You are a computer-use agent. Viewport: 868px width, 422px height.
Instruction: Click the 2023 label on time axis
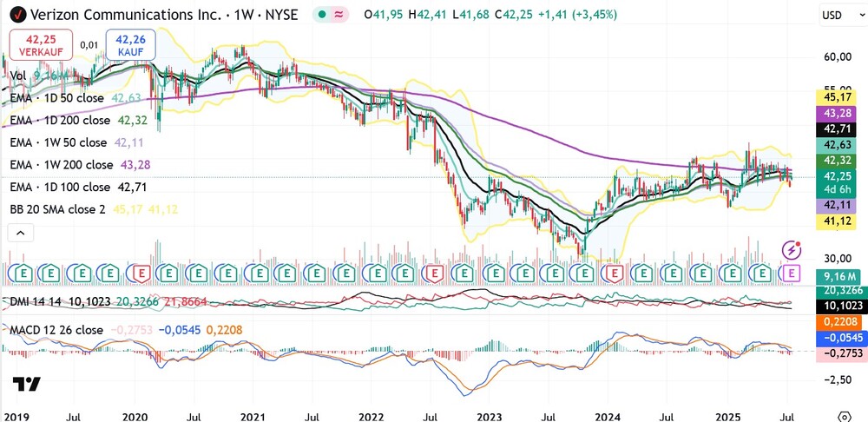pyautogui.click(x=489, y=416)
